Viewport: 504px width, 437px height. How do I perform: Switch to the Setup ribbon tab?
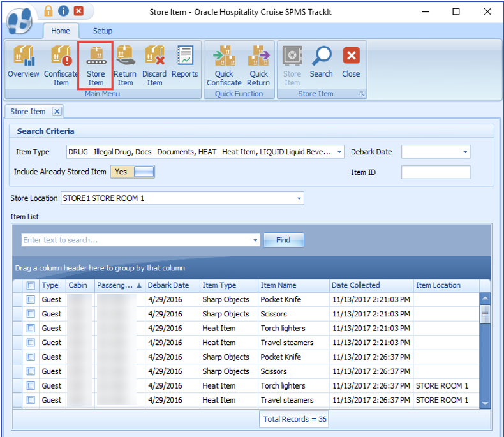point(103,31)
